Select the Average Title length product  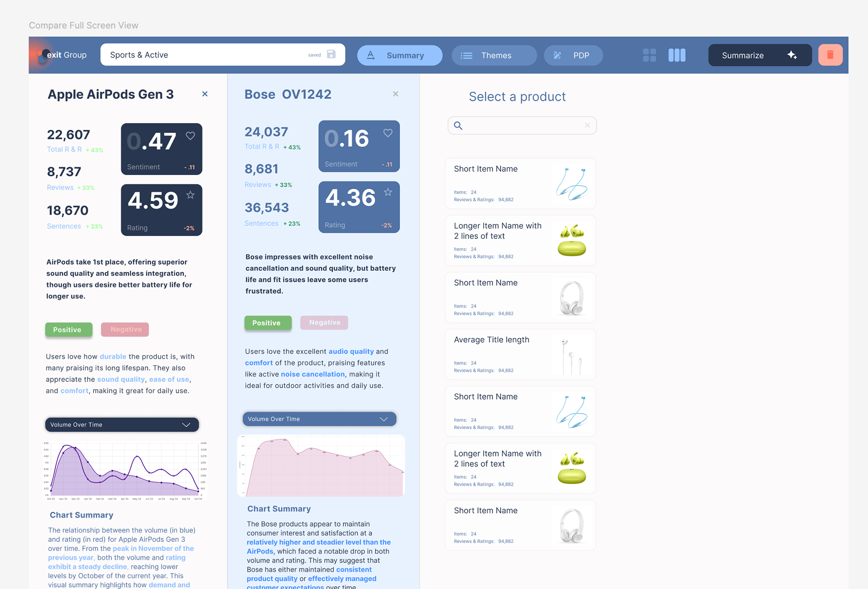coord(520,354)
